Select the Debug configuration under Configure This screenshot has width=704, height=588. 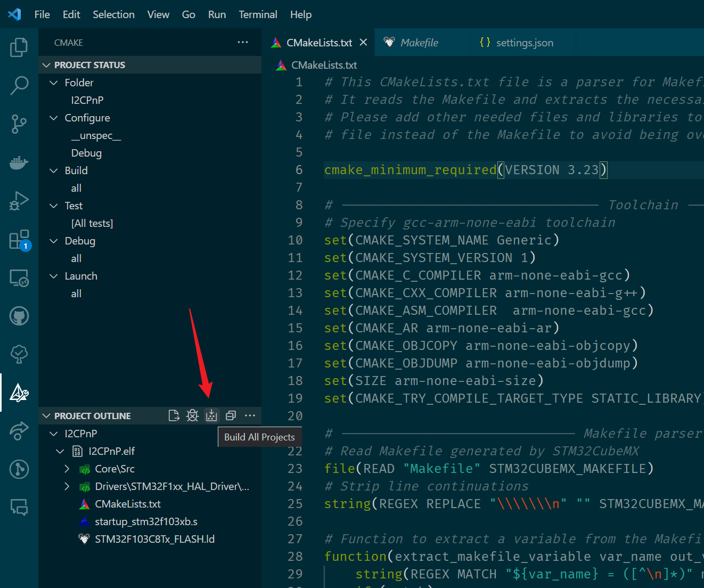click(86, 153)
